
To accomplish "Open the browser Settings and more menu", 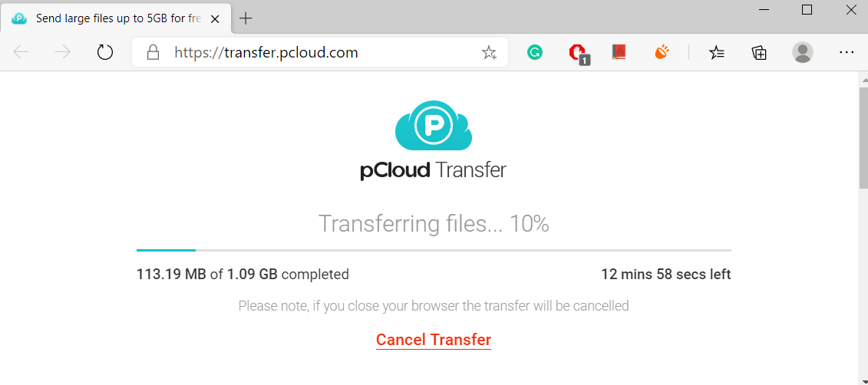I will (847, 53).
